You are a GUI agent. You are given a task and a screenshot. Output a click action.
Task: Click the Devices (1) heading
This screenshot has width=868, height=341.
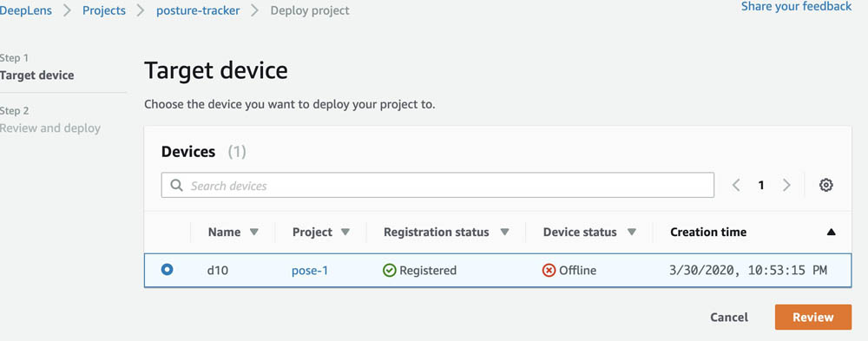pos(204,152)
